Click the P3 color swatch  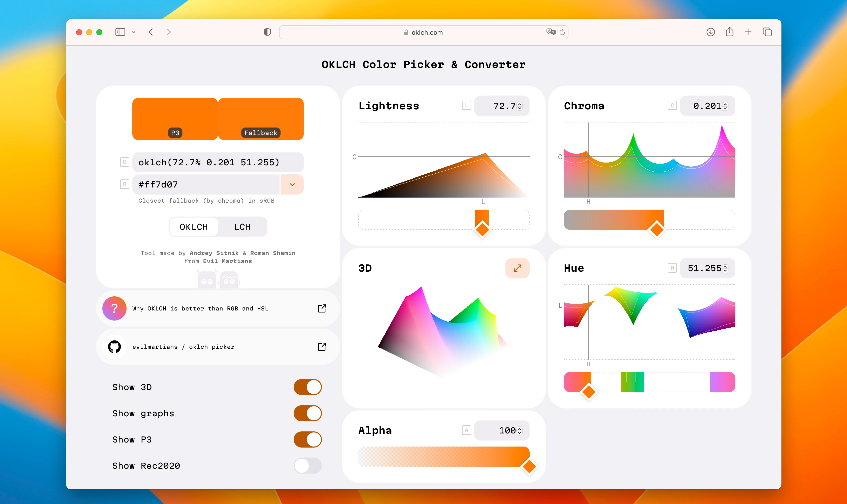(x=175, y=119)
